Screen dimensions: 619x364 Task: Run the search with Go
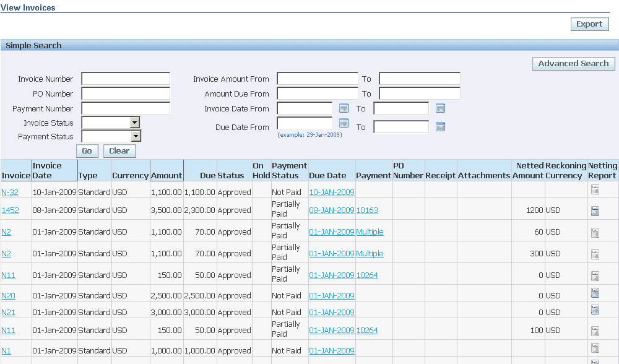[x=87, y=151]
